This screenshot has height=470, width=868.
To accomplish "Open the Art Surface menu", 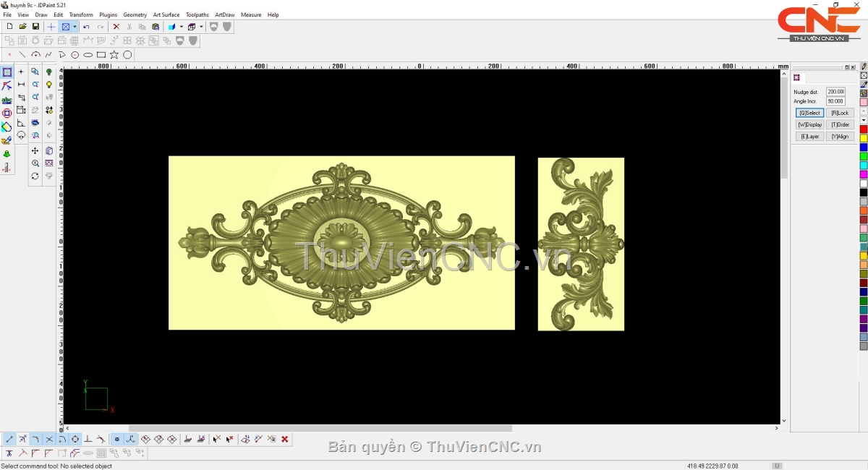I will tap(166, 14).
